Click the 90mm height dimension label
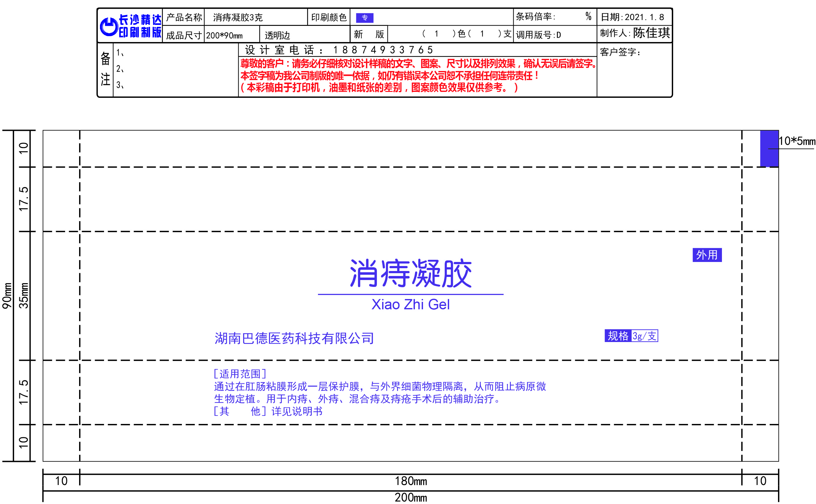This screenshot has width=816, height=504. (7, 296)
